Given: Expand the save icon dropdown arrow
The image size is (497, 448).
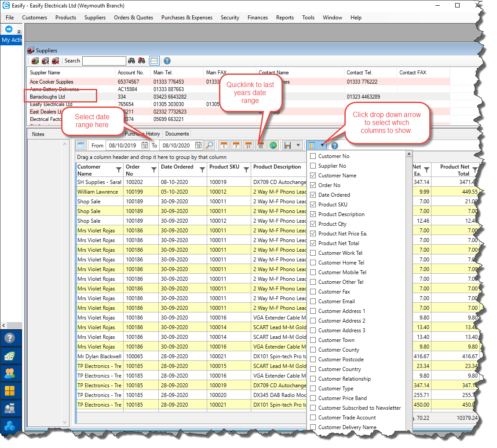Looking at the screenshot, I should click(298, 145).
